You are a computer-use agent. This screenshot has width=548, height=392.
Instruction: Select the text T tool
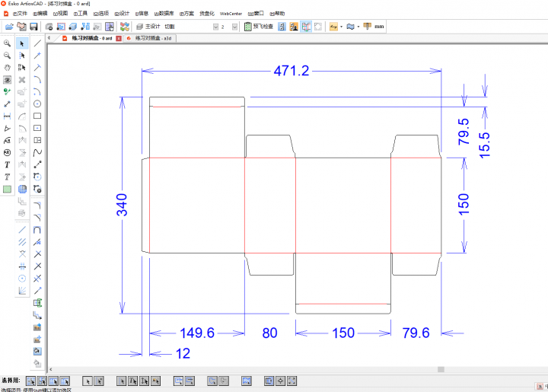point(8,164)
